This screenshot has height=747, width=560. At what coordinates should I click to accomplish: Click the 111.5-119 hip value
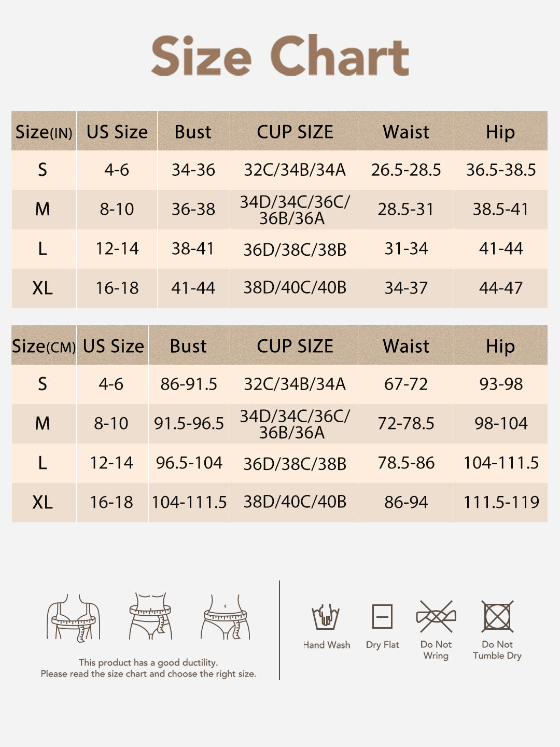pyautogui.click(x=501, y=502)
